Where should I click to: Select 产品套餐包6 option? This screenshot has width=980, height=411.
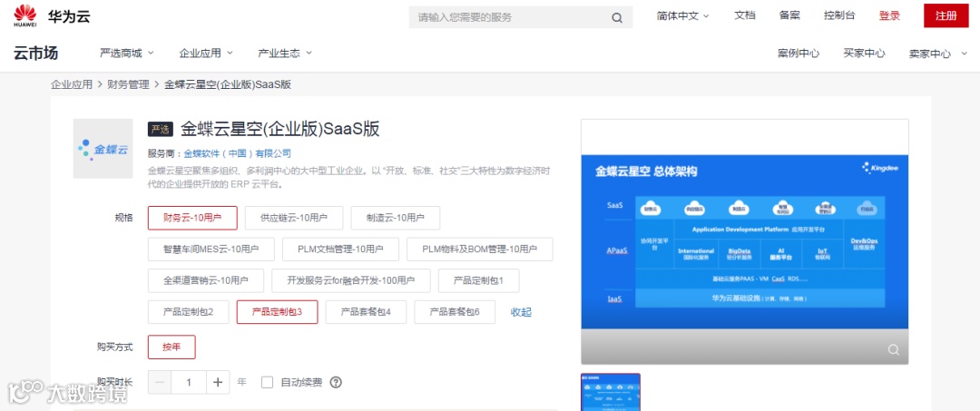(x=455, y=312)
